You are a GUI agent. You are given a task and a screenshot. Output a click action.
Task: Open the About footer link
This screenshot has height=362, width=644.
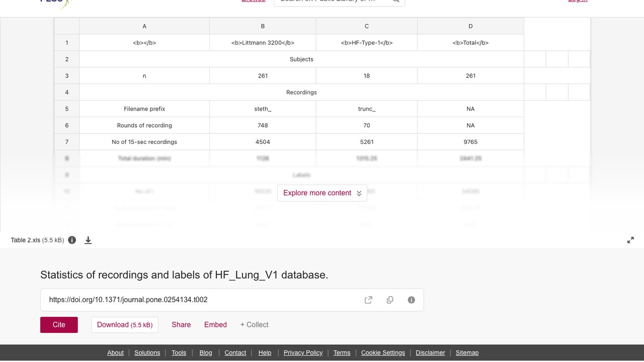coord(115,352)
